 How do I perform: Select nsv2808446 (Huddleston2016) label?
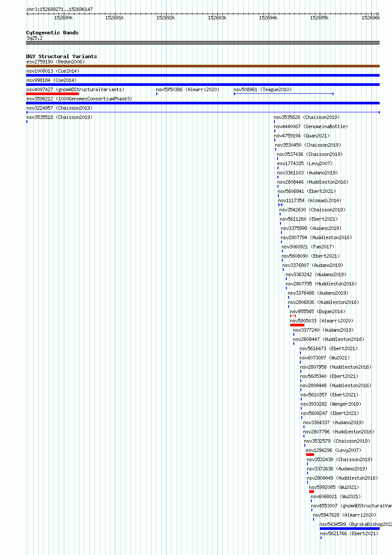pos(313,182)
